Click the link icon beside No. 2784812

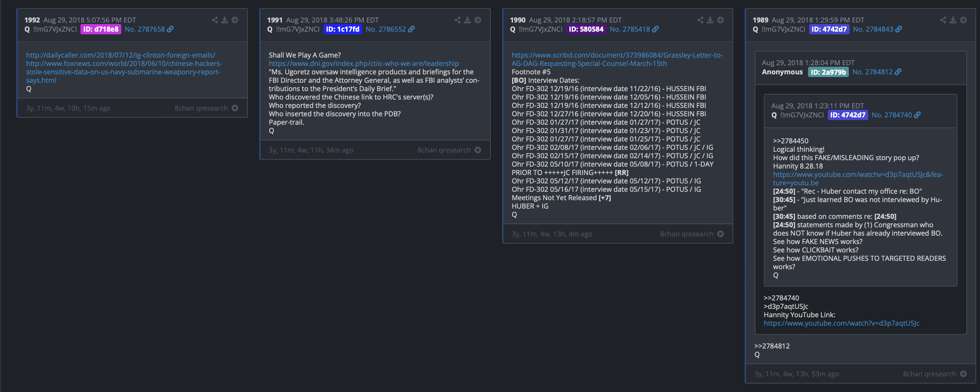pos(898,72)
